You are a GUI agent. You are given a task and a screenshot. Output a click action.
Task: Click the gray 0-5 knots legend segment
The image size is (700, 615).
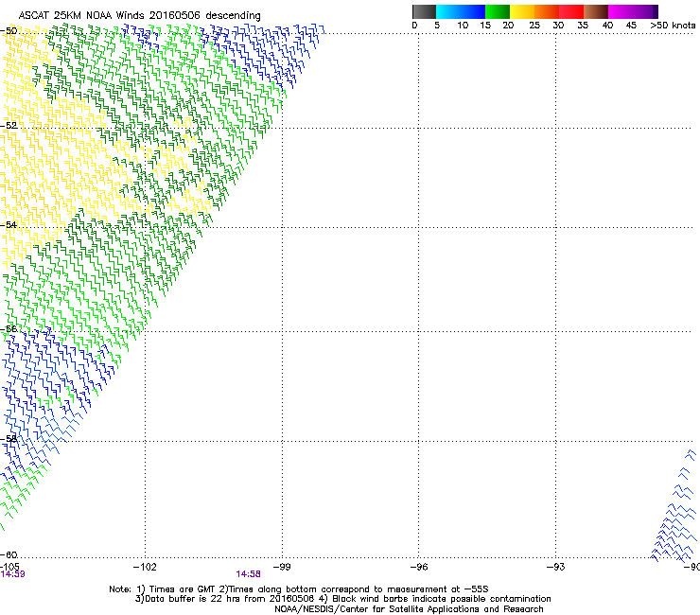pos(424,11)
